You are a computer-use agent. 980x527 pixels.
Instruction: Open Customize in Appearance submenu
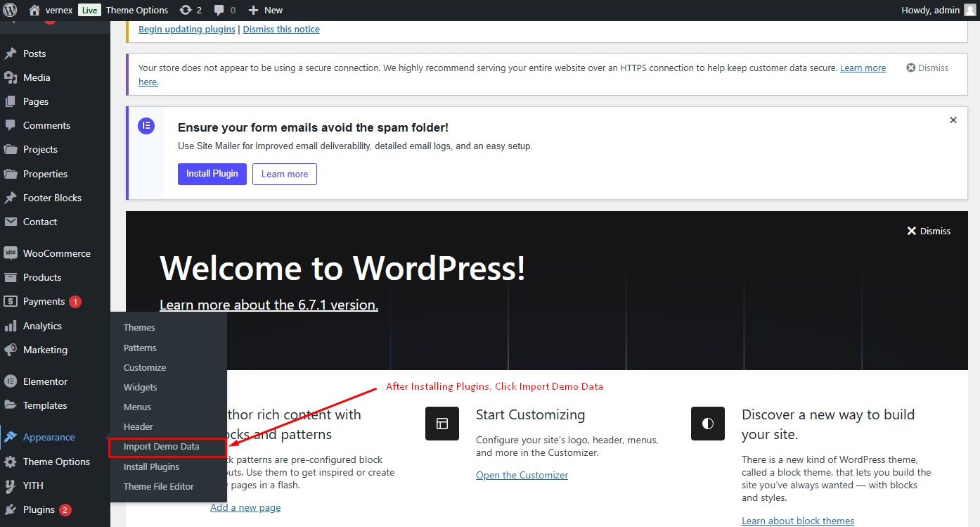point(145,367)
